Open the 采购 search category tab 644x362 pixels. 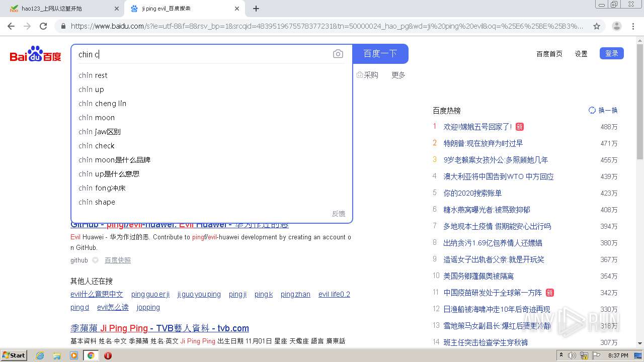[367, 75]
